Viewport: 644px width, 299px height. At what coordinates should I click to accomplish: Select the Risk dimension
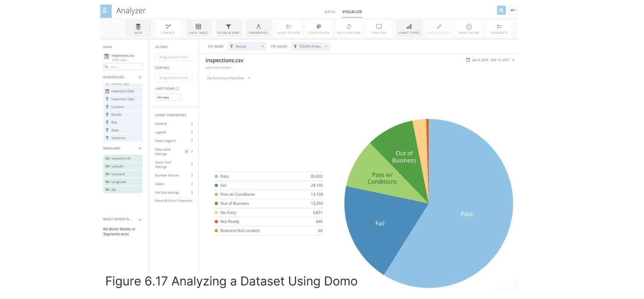[x=123, y=122]
